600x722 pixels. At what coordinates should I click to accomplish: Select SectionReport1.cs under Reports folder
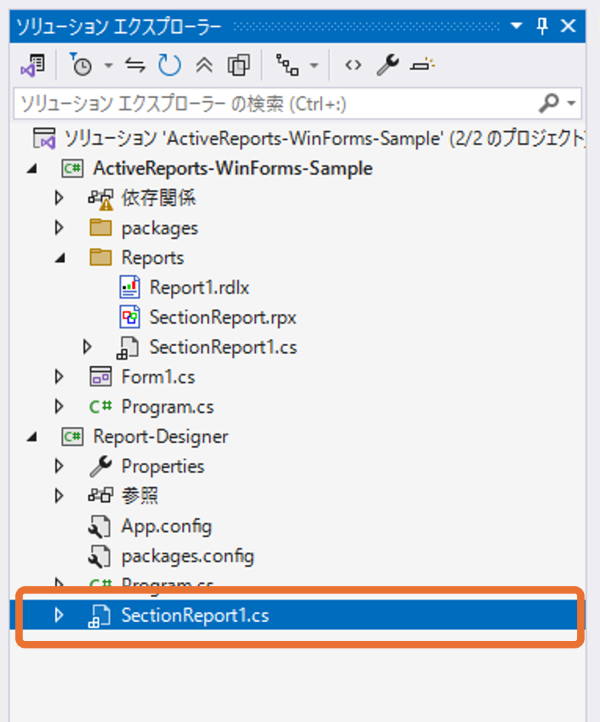click(x=223, y=347)
